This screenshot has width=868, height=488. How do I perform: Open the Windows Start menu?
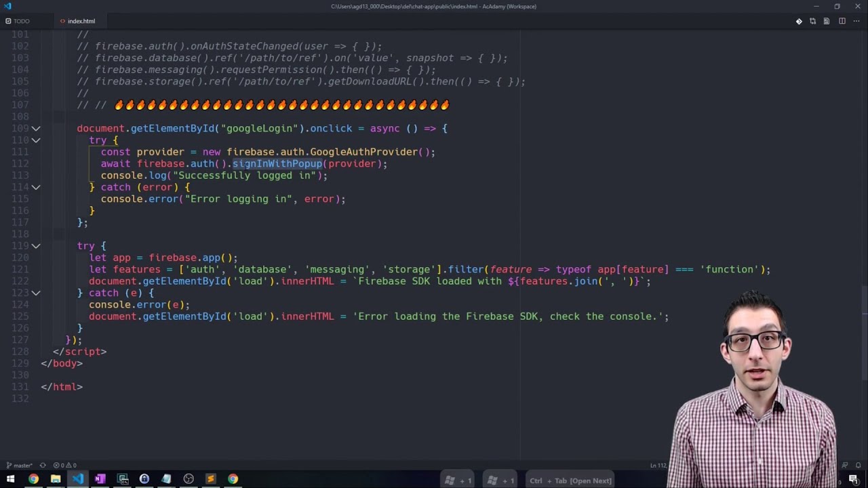(x=11, y=479)
